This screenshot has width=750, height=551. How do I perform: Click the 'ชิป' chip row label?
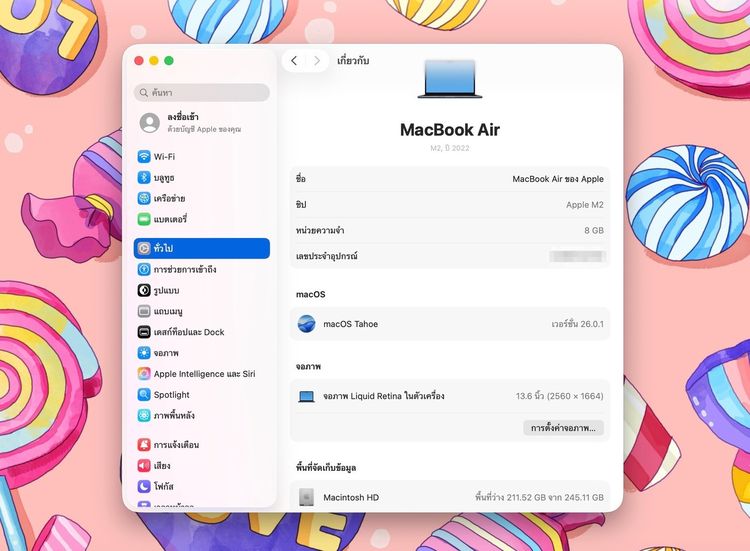pyautogui.click(x=301, y=205)
